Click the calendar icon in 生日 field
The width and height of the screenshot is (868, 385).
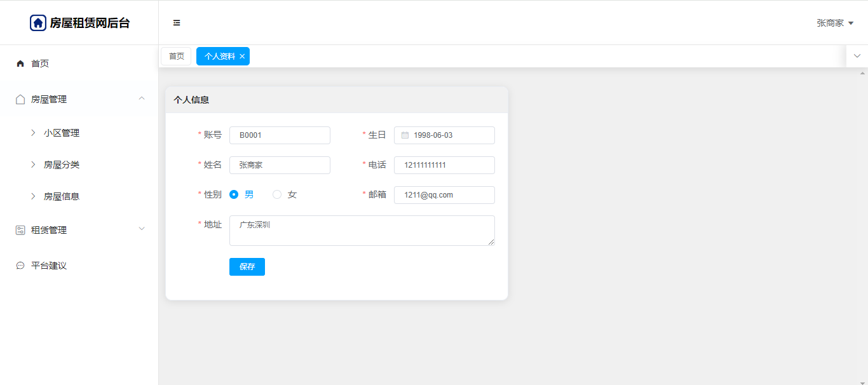click(405, 135)
